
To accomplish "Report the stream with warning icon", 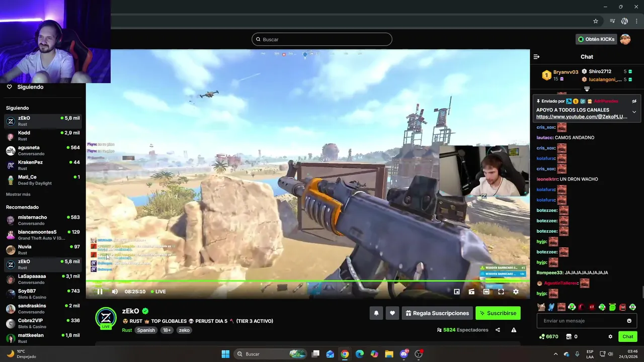I will [514, 330].
